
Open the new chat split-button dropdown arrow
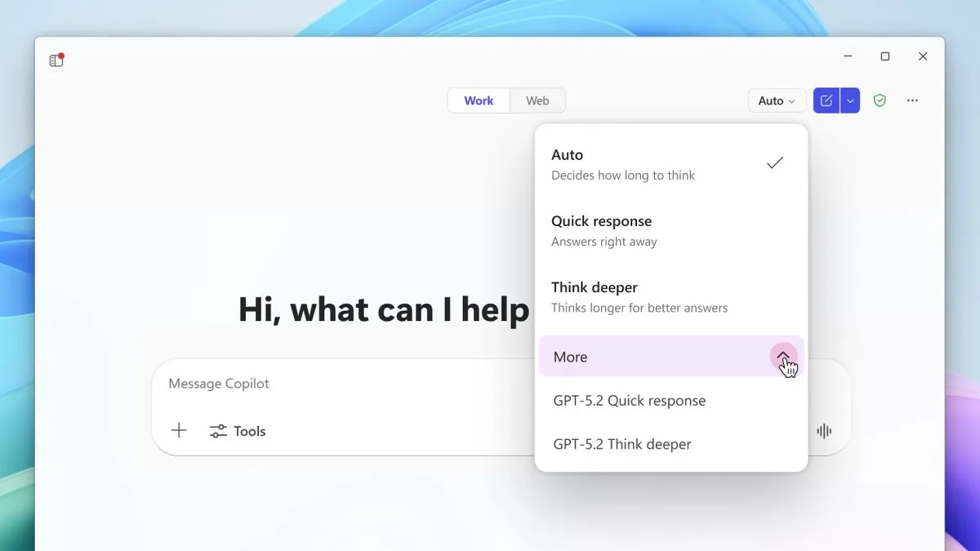[x=849, y=100]
